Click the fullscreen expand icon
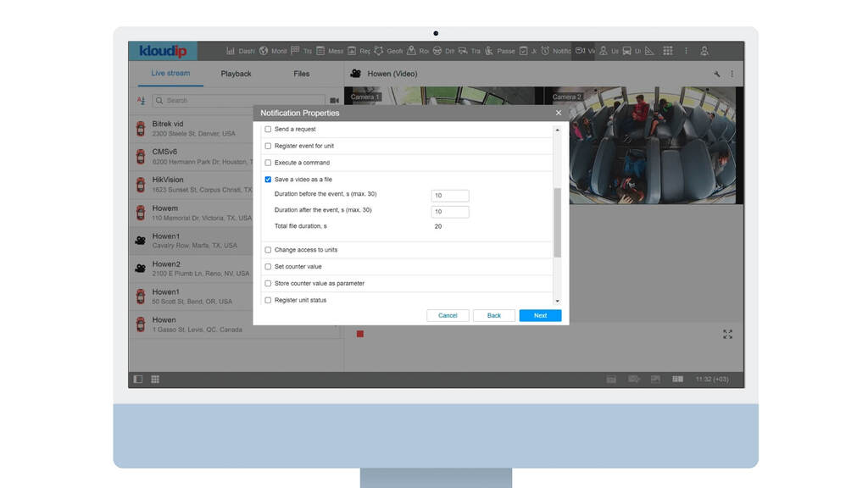 tap(727, 334)
